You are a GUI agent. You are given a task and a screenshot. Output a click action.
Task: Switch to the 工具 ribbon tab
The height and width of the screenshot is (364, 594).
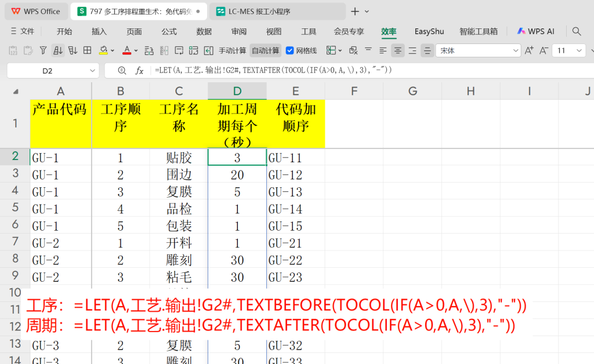309,31
